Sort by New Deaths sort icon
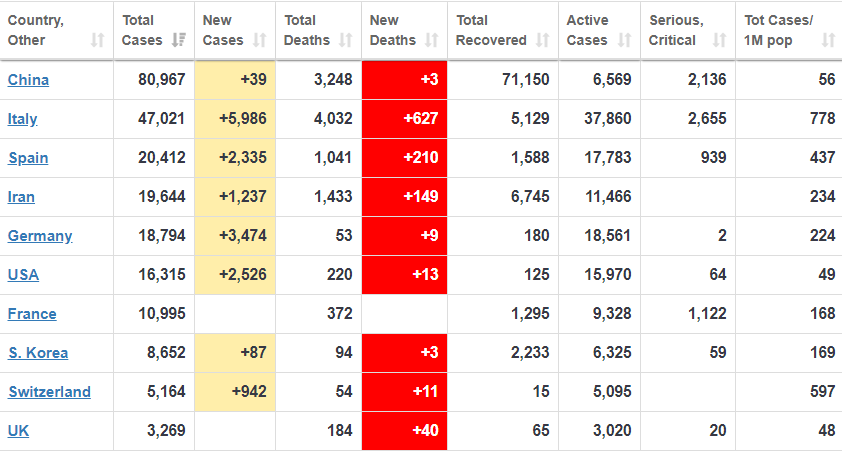Viewport: 842px width, 451px height. [x=432, y=40]
